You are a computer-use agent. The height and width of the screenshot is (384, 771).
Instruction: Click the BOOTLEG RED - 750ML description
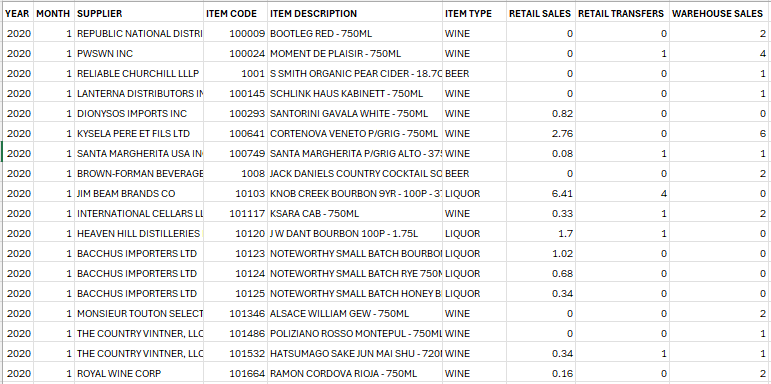[355, 33]
